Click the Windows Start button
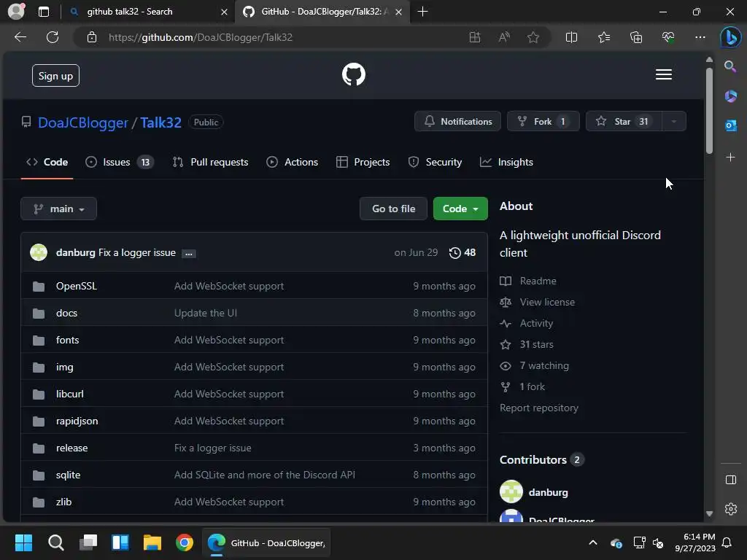Screen dimensions: 747x560 click(23, 542)
